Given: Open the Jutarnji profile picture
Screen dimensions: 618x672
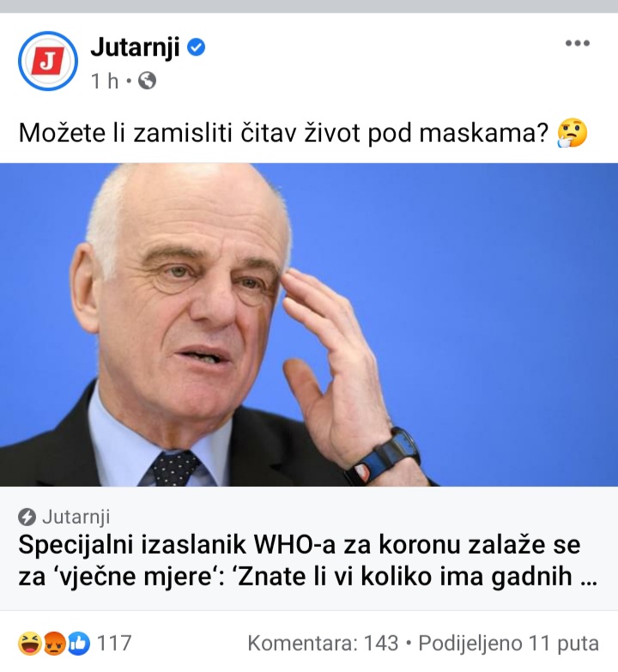Looking at the screenshot, I should [x=48, y=61].
